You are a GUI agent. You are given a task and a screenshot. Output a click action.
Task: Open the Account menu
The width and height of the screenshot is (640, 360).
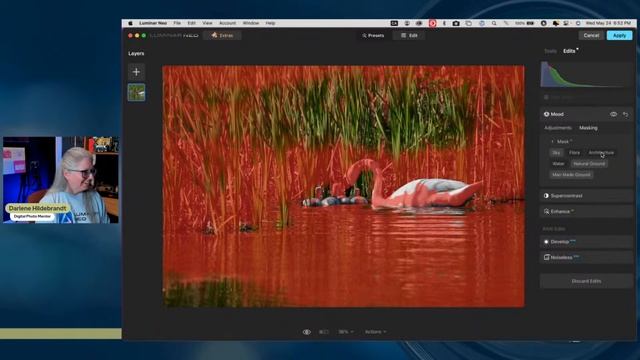[227, 23]
